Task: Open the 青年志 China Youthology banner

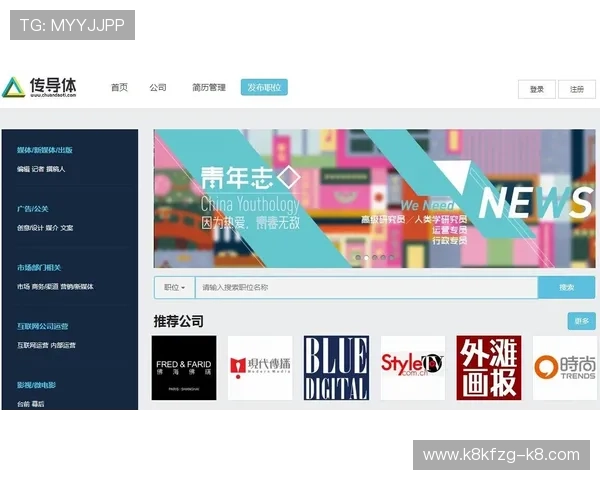Action: click(x=374, y=198)
